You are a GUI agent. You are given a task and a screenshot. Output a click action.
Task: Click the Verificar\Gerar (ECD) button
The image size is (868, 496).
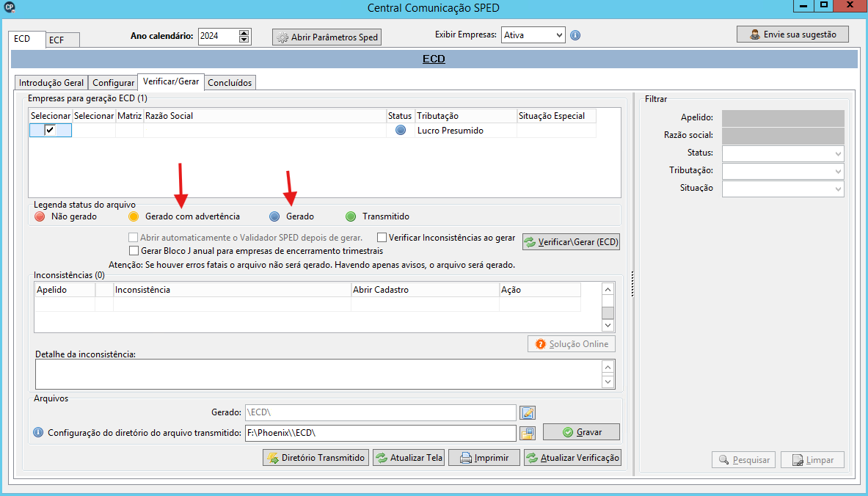tap(572, 242)
